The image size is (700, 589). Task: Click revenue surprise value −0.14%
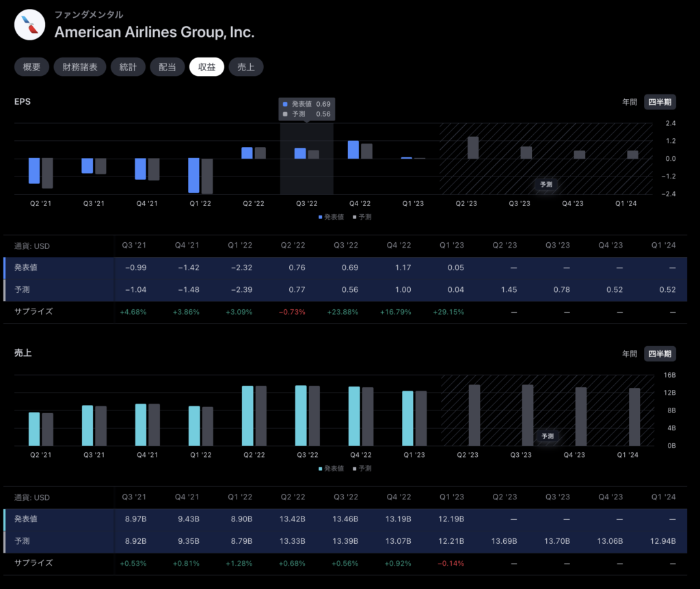(450, 564)
